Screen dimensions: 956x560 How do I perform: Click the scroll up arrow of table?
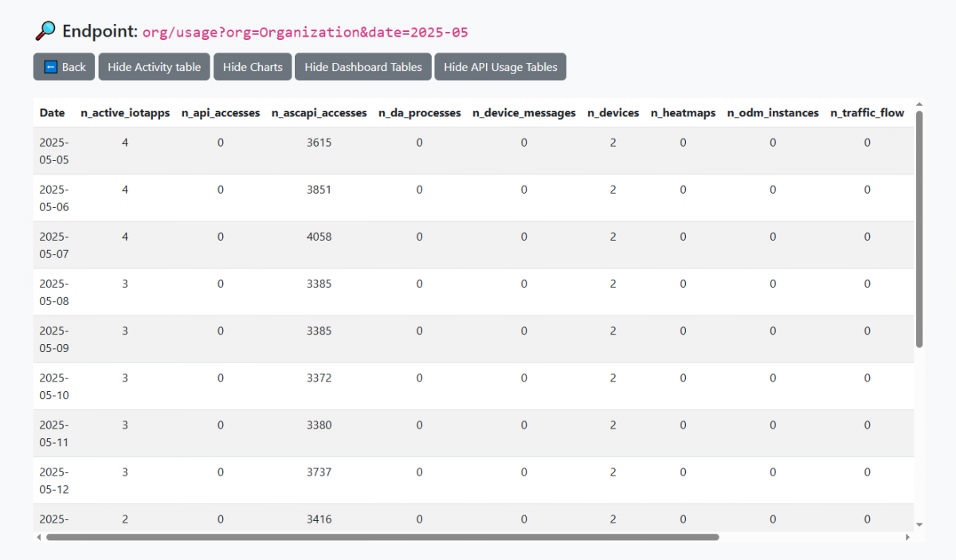pos(919,104)
